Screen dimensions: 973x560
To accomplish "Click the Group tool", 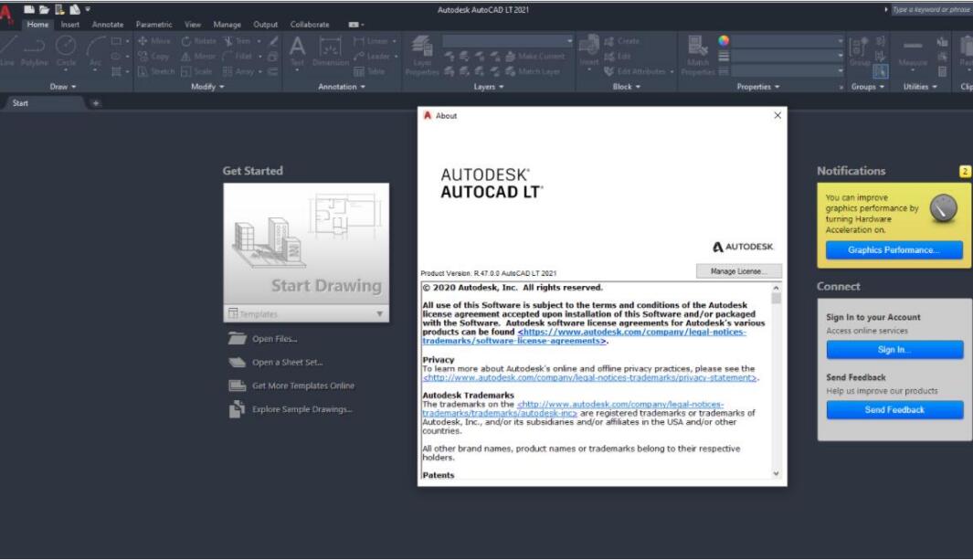I will coord(860,51).
